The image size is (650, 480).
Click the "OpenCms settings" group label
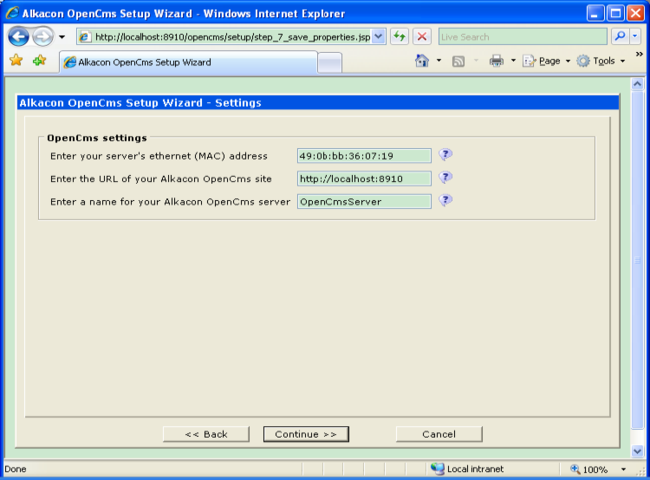(x=97, y=138)
